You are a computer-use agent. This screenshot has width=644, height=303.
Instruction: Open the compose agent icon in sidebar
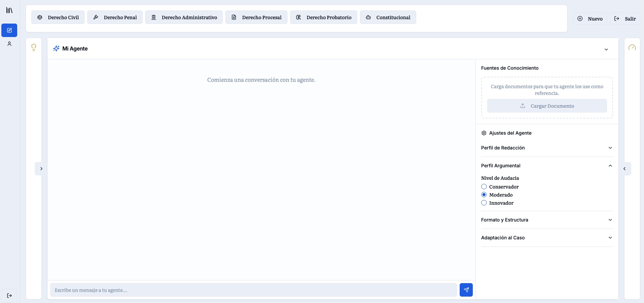[x=9, y=30]
